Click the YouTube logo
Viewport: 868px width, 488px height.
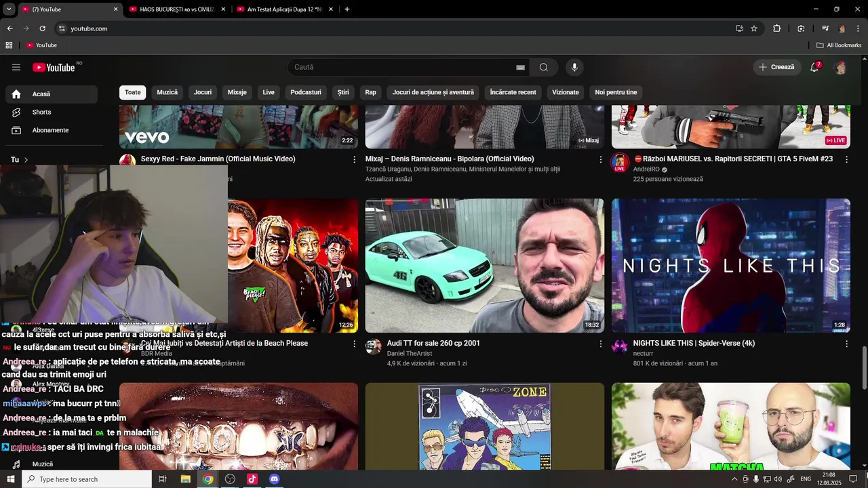click(x=54, y=67)
